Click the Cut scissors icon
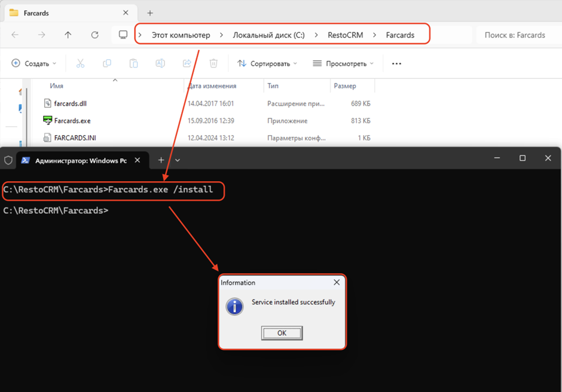Screen dimensions: 562x392 coord(80,63)
